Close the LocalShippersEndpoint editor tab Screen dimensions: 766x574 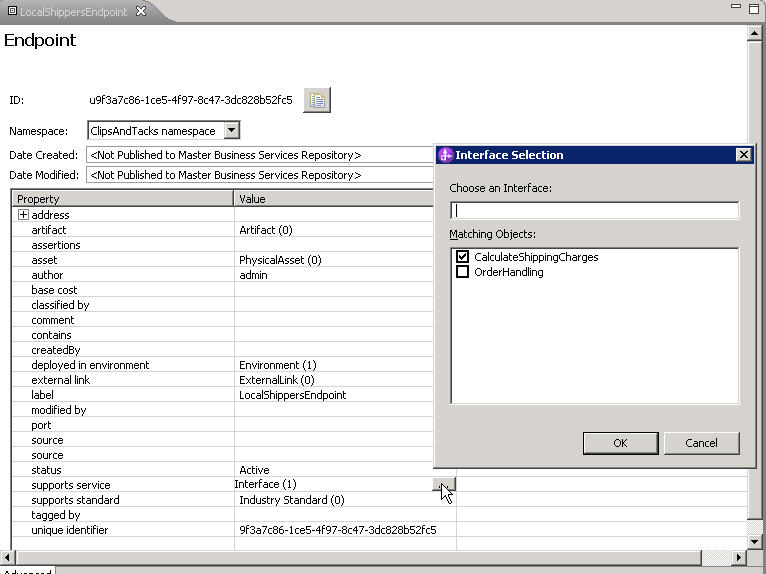(141, 11)
